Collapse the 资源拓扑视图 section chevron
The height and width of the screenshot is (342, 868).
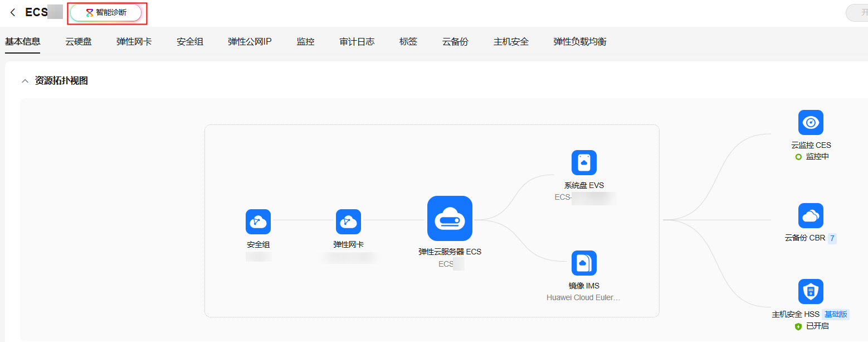pos(25,81)
